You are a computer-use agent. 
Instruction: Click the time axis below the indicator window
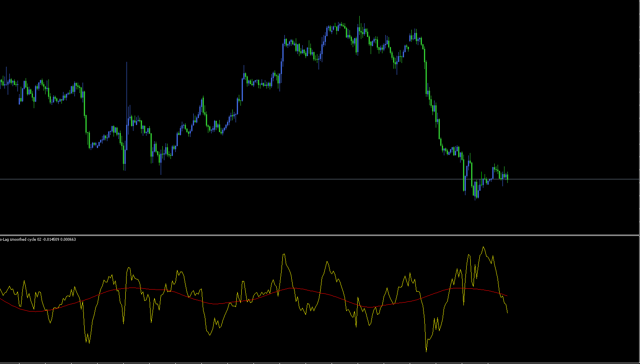click(320, 363)
